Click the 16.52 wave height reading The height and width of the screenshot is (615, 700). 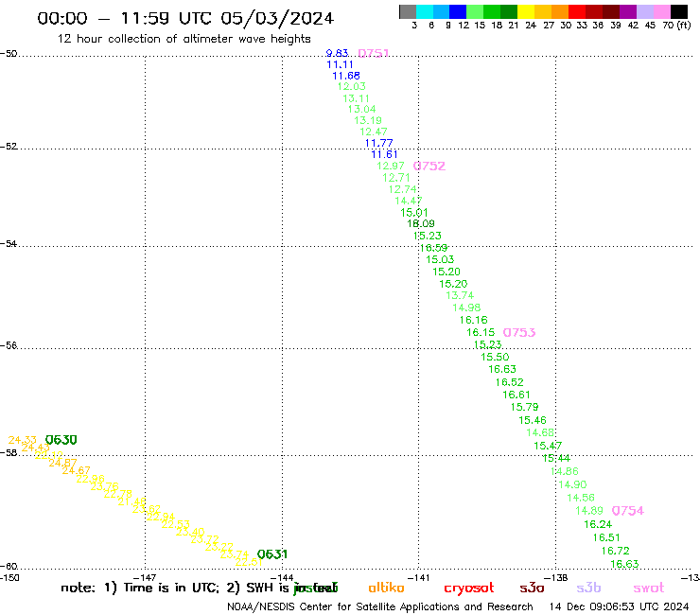click(x=509, y=383)
